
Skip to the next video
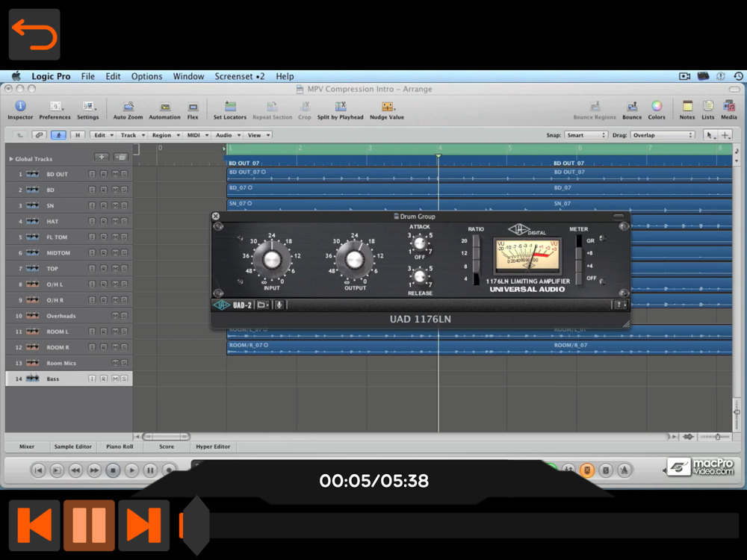click(x=144, y=526)
